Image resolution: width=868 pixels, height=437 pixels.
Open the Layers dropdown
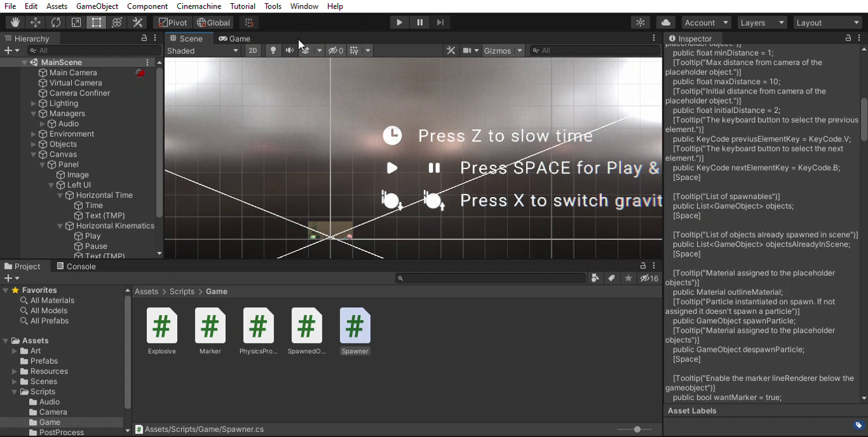click(x=762, y=23)
